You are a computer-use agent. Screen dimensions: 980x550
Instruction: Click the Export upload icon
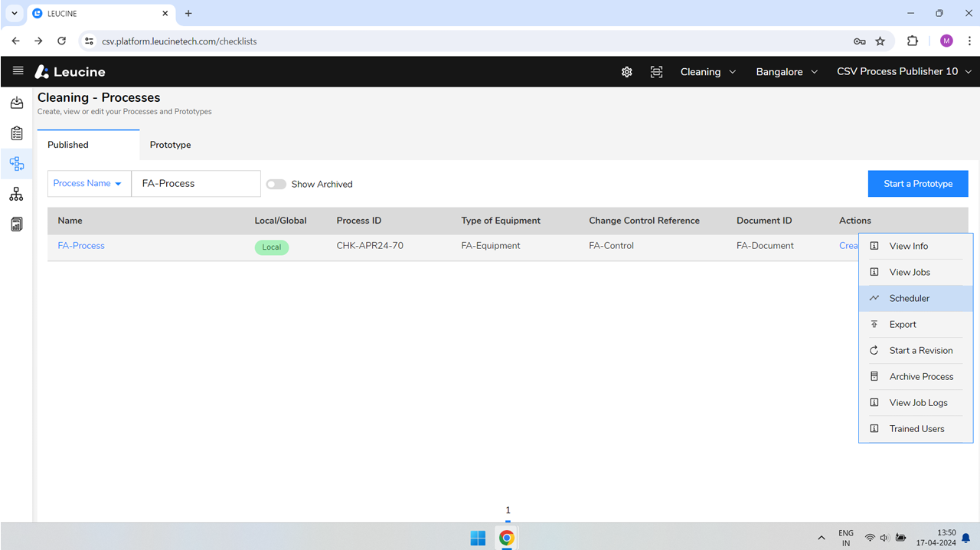point(874,324)
